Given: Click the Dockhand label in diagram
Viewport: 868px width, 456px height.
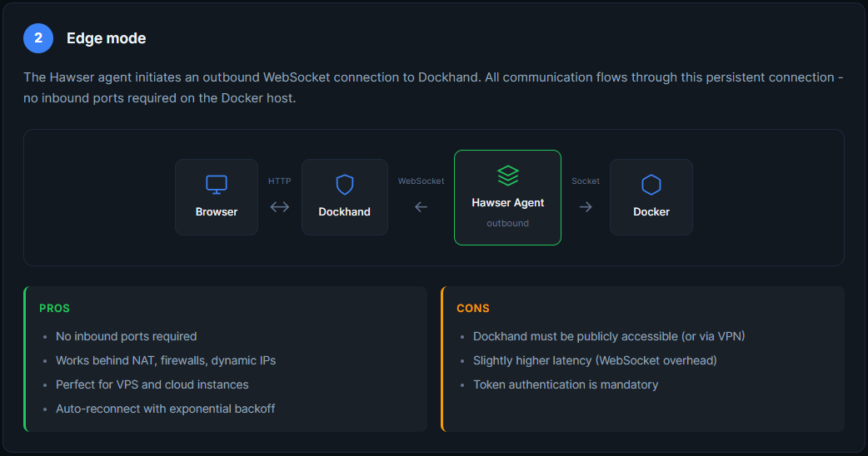Looking at the screenshot, I should pos(344,211).
